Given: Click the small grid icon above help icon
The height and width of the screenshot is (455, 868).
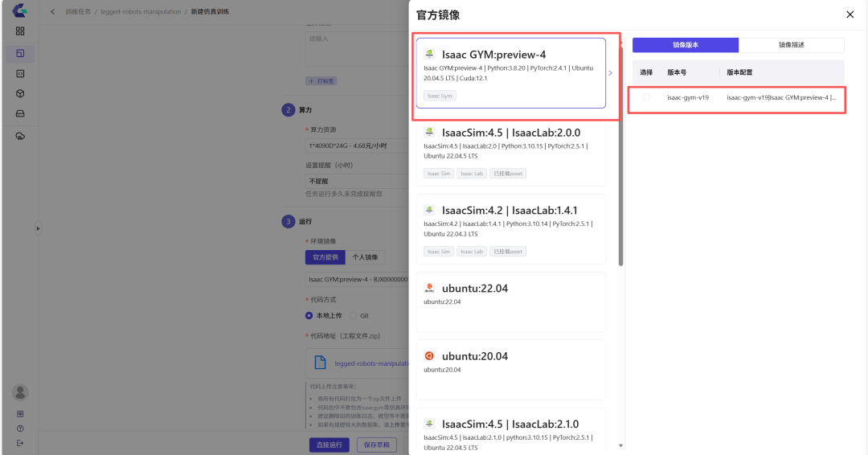Looking at the screenshot, I should 20,413.
